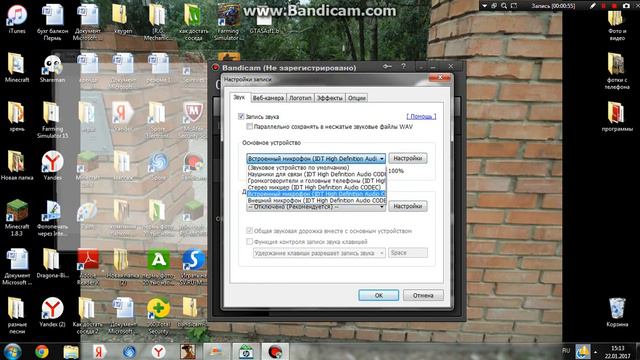Click the magnifier icon on recording bar
This screenshot has width=640, height=360.
[x=504, y=6]
